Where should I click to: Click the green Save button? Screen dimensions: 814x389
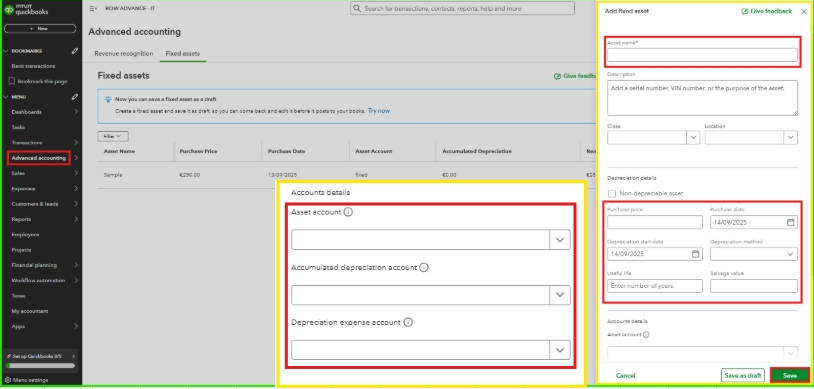click(x=790, y=375)
